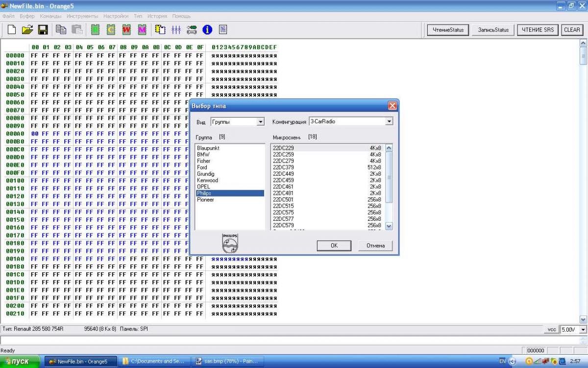Switch to the Paint sas.bmp taskbar window

click(228, 361)
